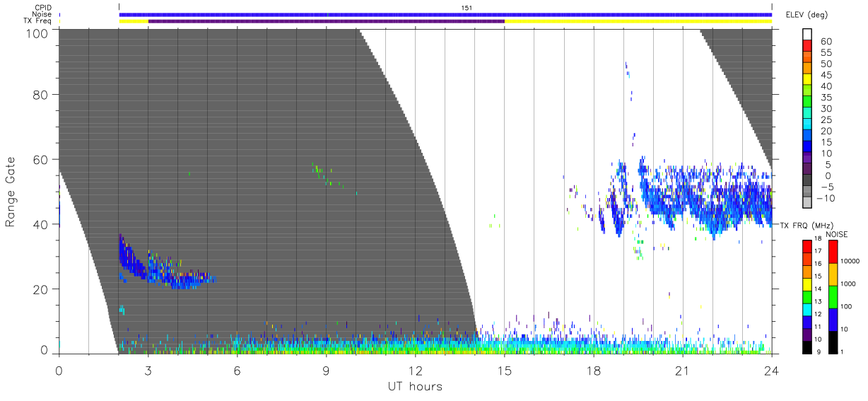The height and width of the screenshot is (401, 868).
Task: Click the 'NOISE' color bar title
Action: coord(838,234)
